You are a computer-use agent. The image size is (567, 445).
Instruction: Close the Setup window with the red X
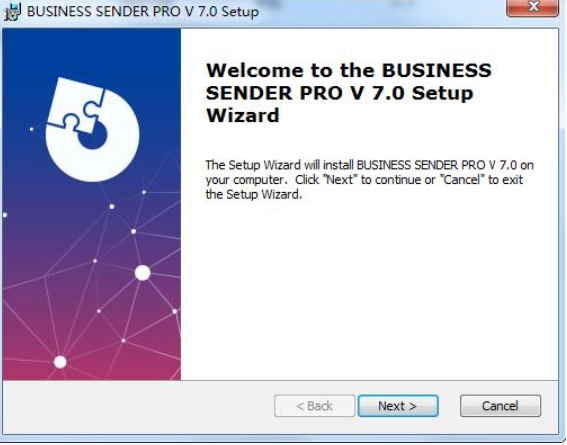point(533,7)
